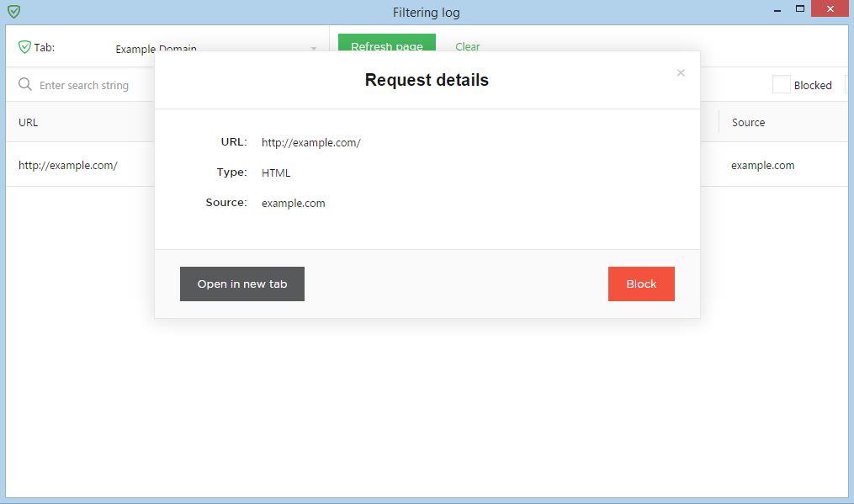Click the shield icon beside Tab
The image size is (854, 504).
pyautogui.click(x=24, y=47)
